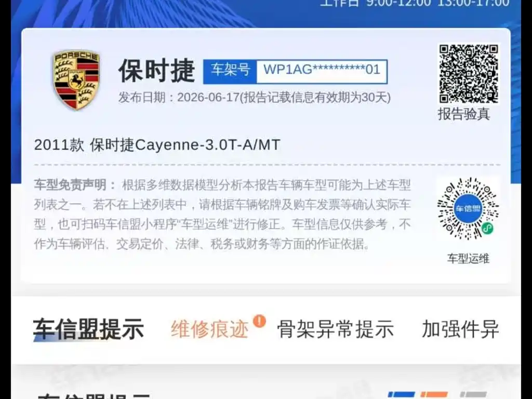Switch to 骨架异常提示 tab
Screen dimensions: 532x399
coord(336,329)
